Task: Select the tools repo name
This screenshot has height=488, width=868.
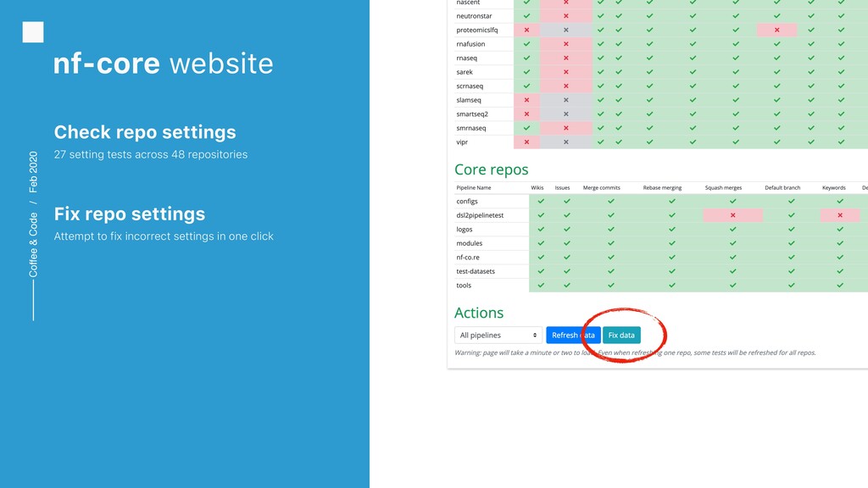Action: click(464, 286)
